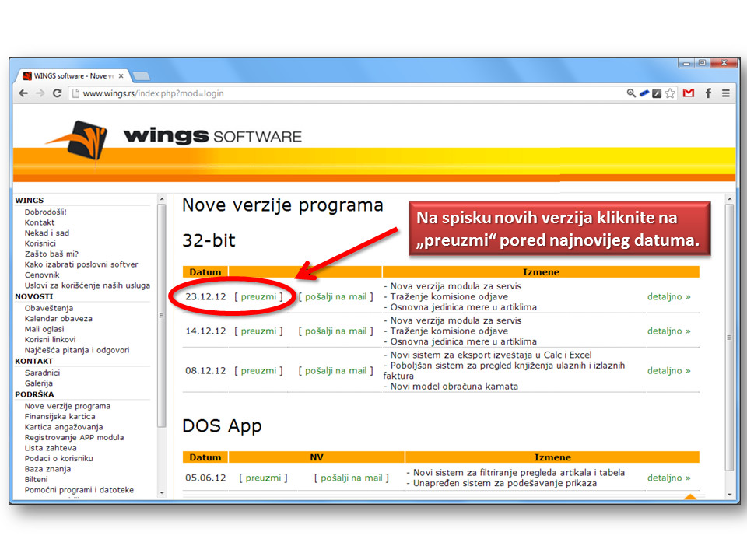Viewport: 747px width, 560px height.
Task: Click the zoom magnifier icon in address bar
Action: click(x=631, y=93)
